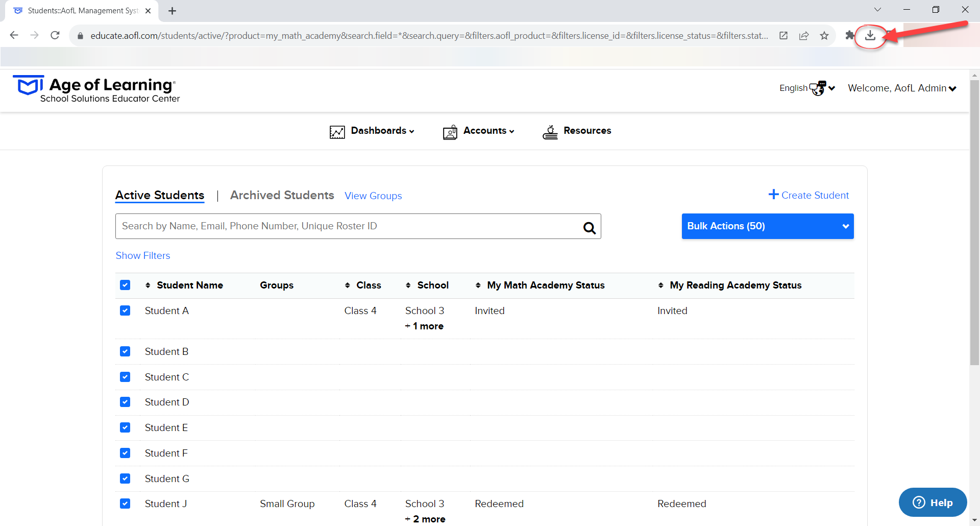Click the Groups column header

(x=277, y=285)
